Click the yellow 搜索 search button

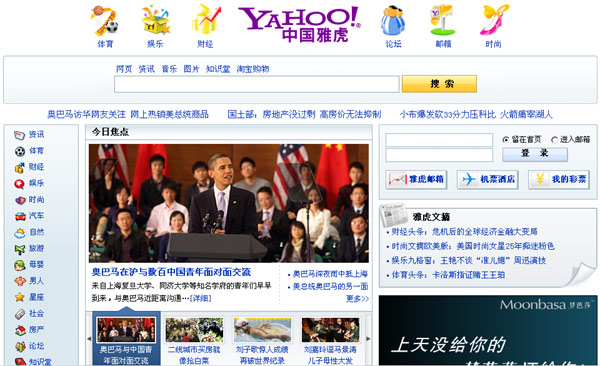(x=439, y=84)
